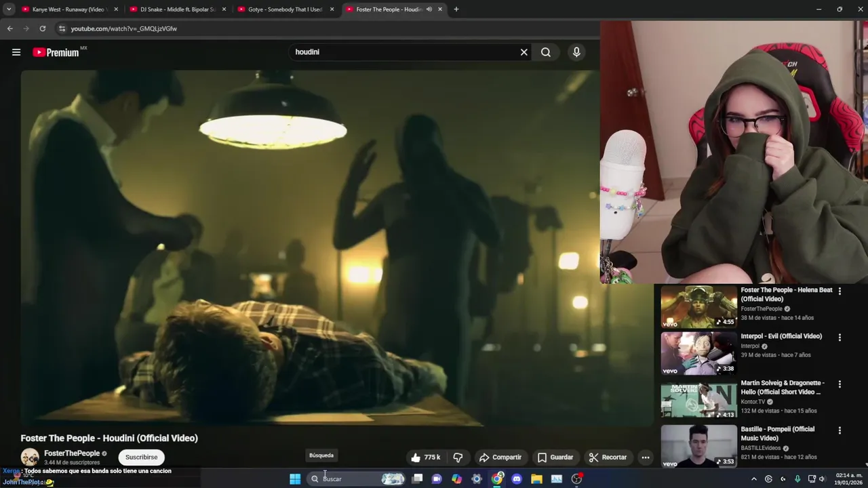The width and height of the screenshot is (868, 488).
Task: Reload the YouTube page
Action: coord(42,28)
